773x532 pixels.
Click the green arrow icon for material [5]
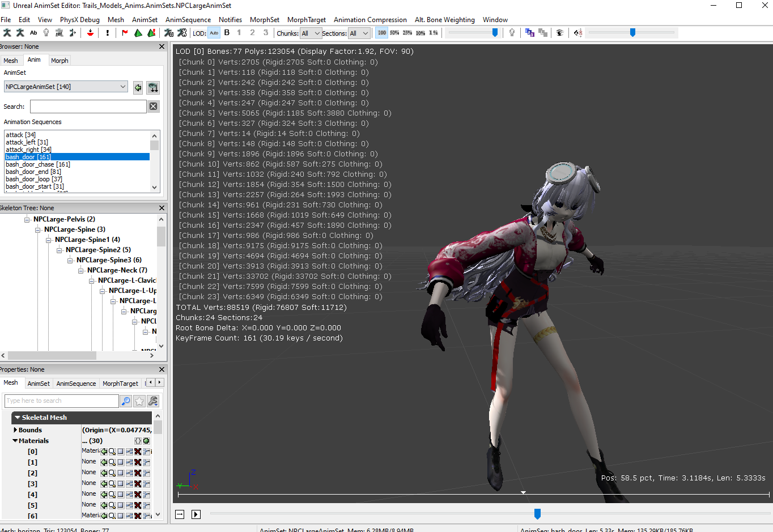coord(104,505)
